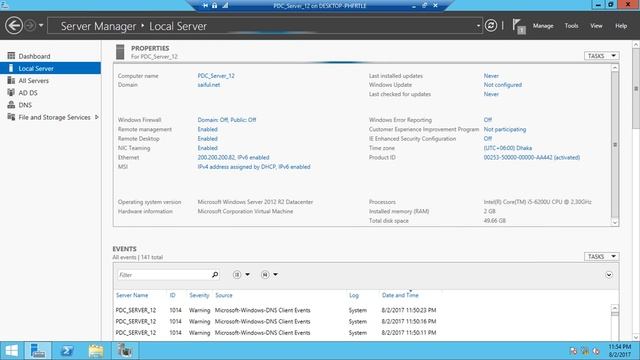Viewport: 640px width, 360px height.
Task: Click IE Enhanced Security Configuration Off link
Action: tap(487, 139)
